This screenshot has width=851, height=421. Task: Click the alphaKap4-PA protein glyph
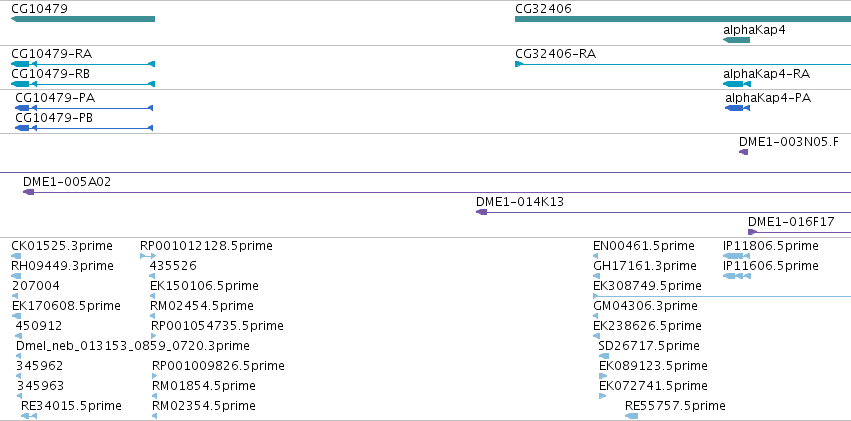point(738,108)
